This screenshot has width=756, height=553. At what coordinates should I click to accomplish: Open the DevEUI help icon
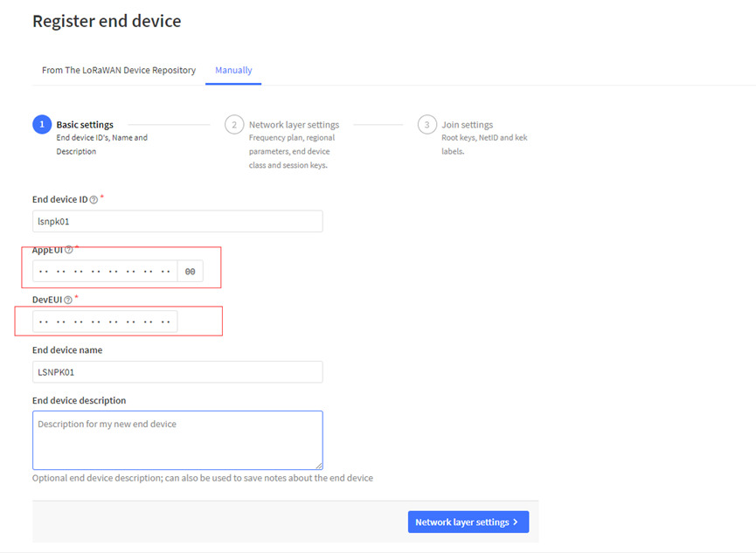pyautogui.click(x=68, y=300)
